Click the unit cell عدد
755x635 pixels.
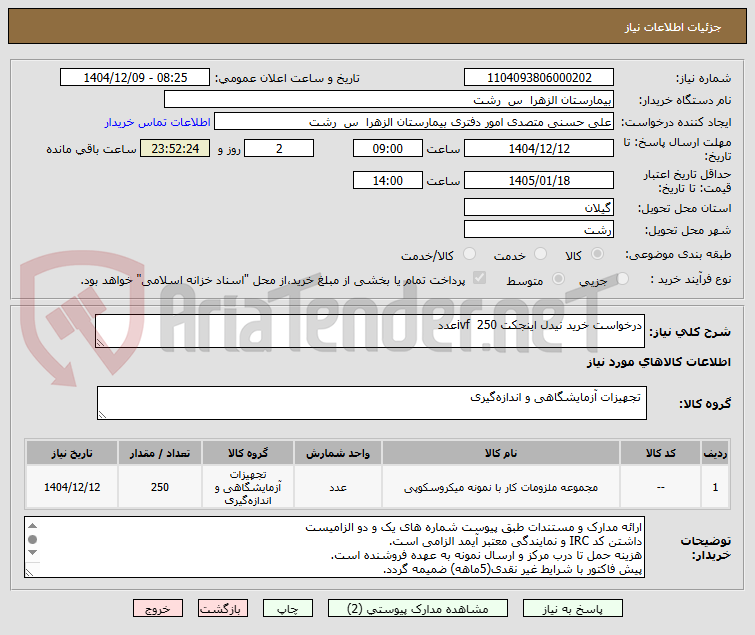338,487
